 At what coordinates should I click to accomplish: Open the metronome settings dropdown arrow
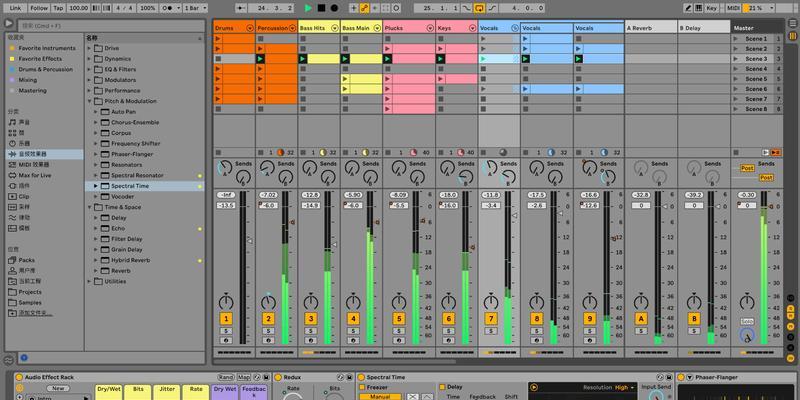(178, 8)
